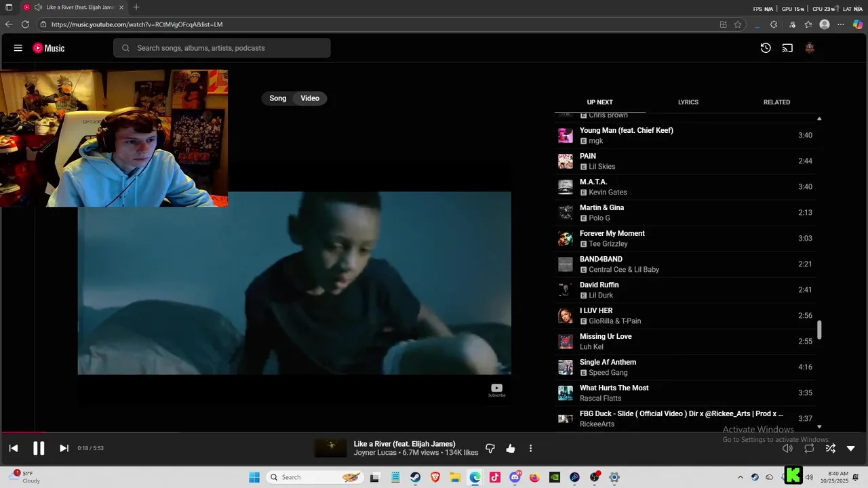Image resolution: width=868 pixels, height=488 pixels.
Task: Play BAND4BAND by Central Cee & Lil Baby
Action: click(686, 264)
